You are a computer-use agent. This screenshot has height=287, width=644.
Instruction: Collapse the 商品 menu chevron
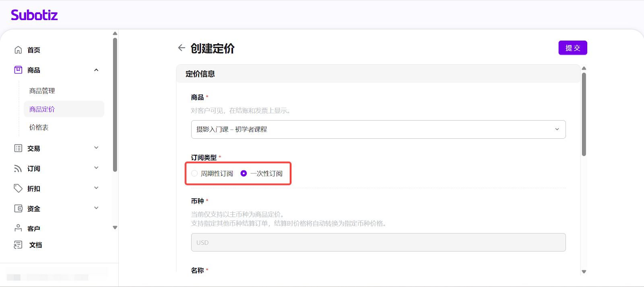tap(96, 70)
